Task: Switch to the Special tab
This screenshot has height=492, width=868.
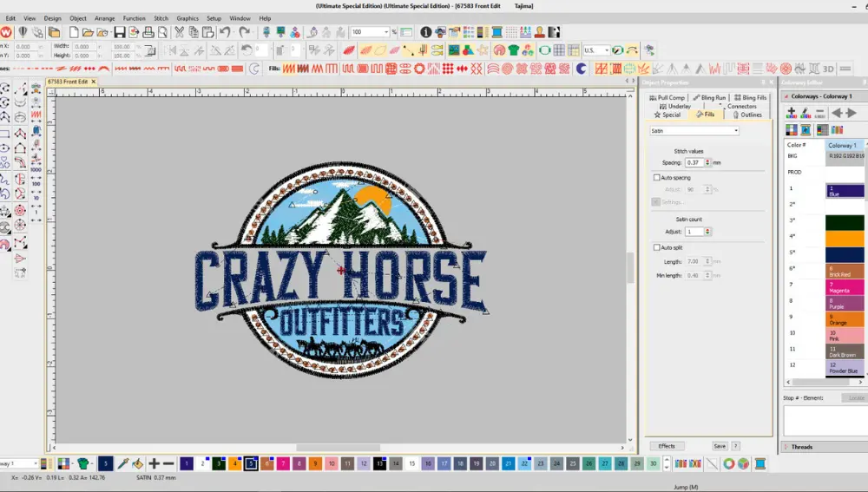Action: point(667,115)
